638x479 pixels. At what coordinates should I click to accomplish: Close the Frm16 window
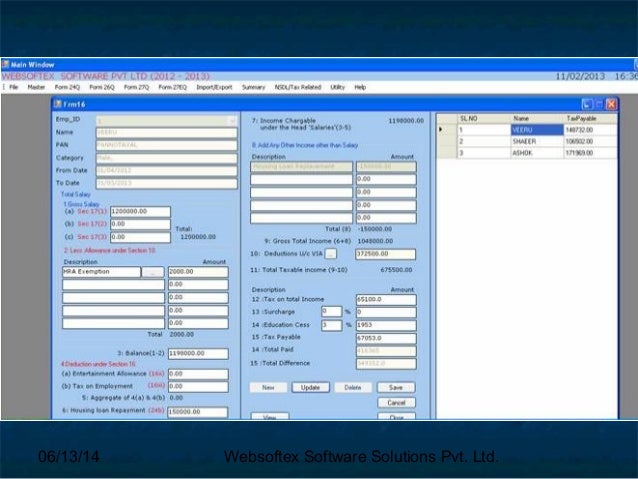pos(611,105)
